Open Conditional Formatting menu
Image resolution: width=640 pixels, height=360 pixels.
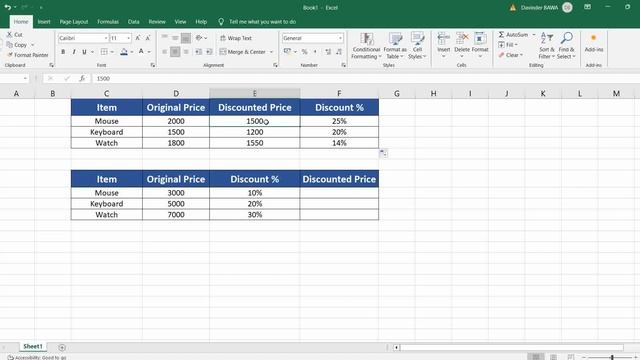point(366,46)
